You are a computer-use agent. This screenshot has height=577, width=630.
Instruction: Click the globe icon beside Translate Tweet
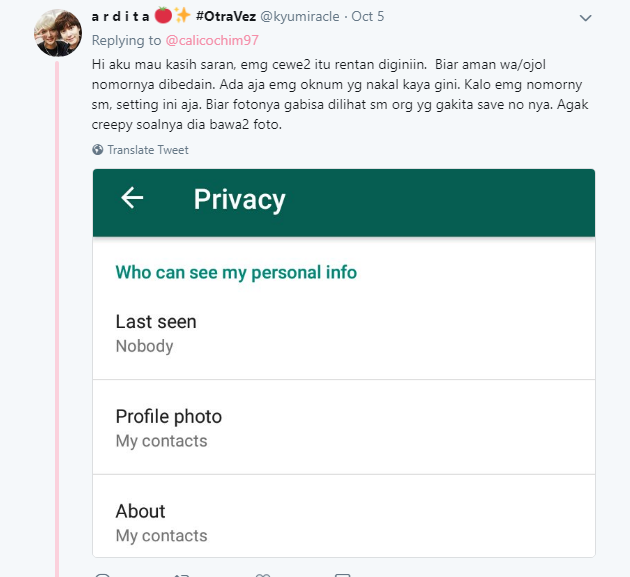97,149
